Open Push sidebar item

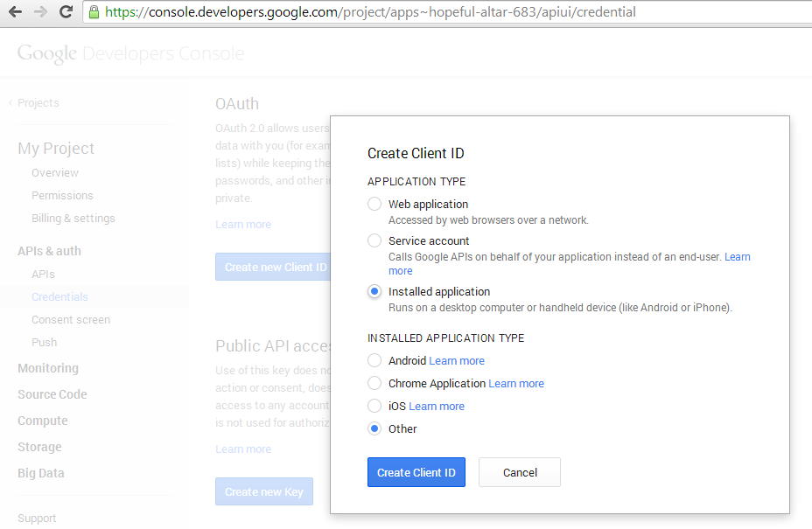[x=44, y=343]
